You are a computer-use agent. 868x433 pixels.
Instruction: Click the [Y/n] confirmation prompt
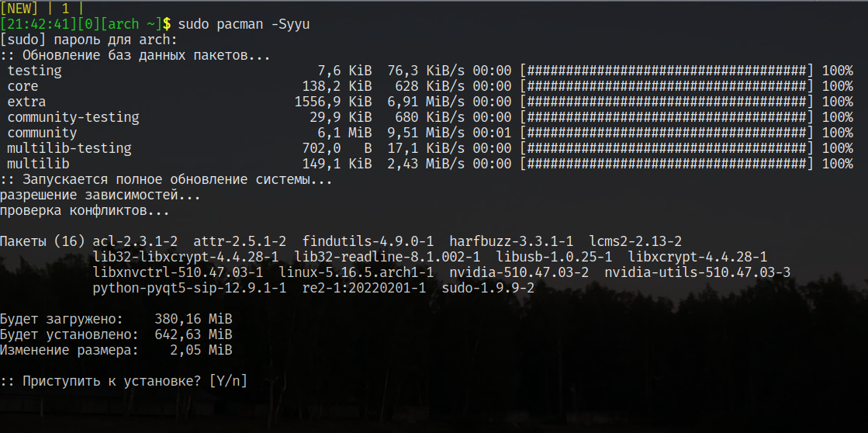pyautogui.click(x=228, y=382)
